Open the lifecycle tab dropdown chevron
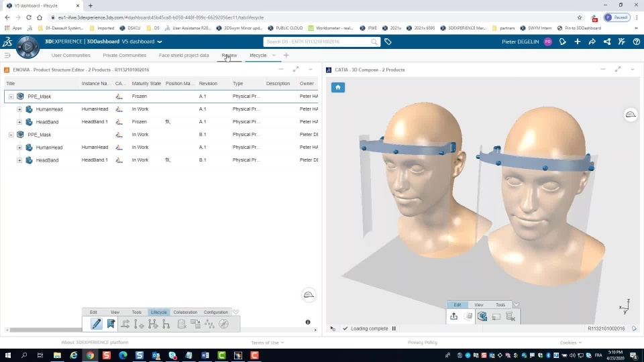Screen dimensions: 644x362 (274, 55)
